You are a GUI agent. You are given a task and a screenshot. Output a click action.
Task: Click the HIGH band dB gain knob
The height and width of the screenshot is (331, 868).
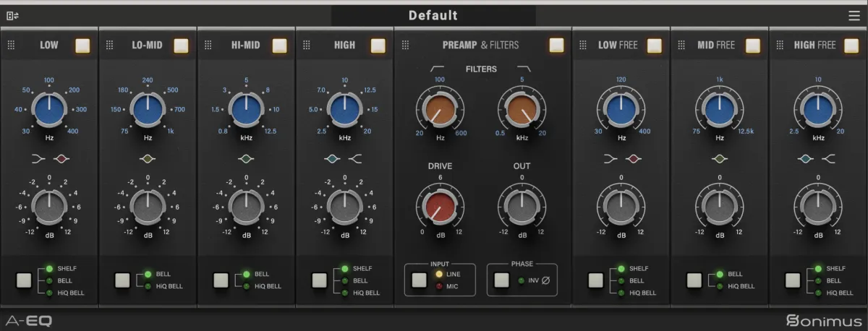(x=344, y=208)
